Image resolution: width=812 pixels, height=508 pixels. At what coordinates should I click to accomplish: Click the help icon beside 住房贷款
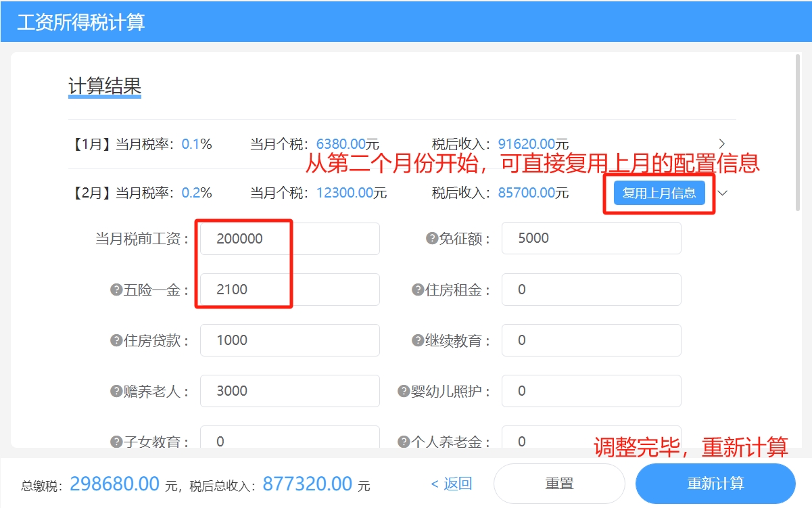coord(116,340)
